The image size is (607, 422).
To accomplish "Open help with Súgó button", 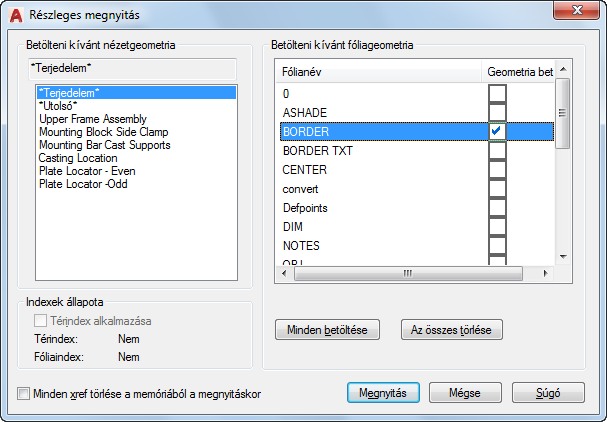I will (x=548, y=393).
